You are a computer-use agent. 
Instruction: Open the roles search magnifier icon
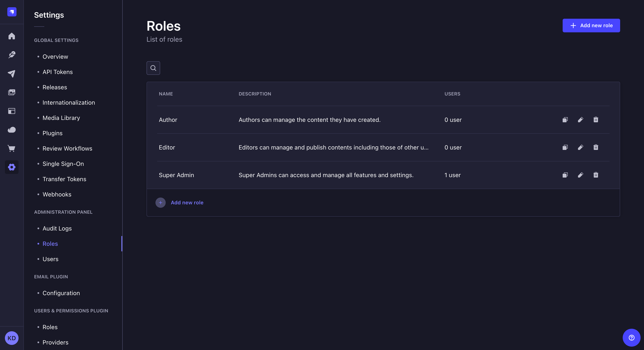153,68
